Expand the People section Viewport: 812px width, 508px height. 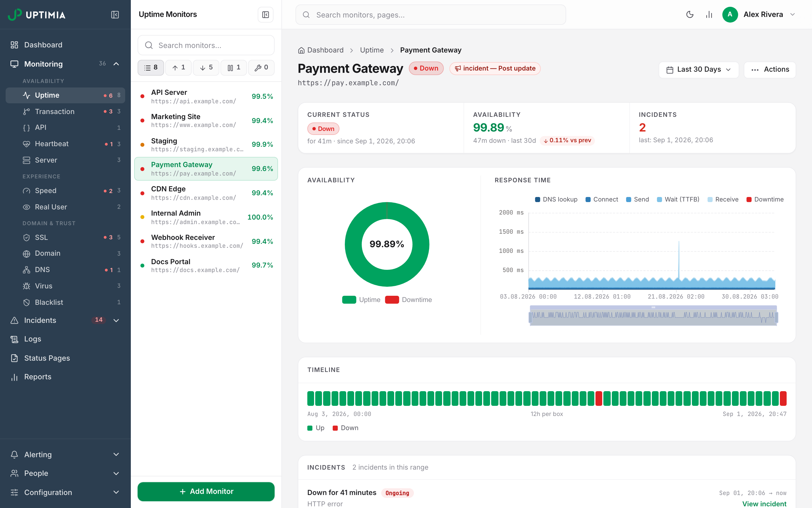click(65, 473)
